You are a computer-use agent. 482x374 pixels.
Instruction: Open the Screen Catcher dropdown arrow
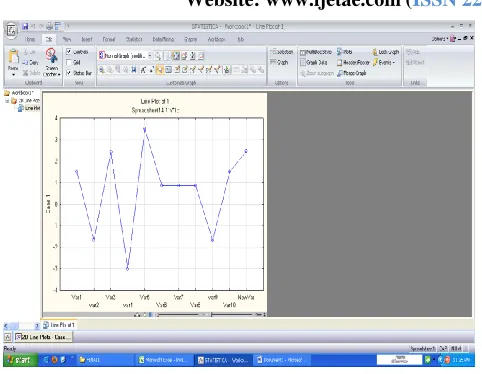click(59, 75)
